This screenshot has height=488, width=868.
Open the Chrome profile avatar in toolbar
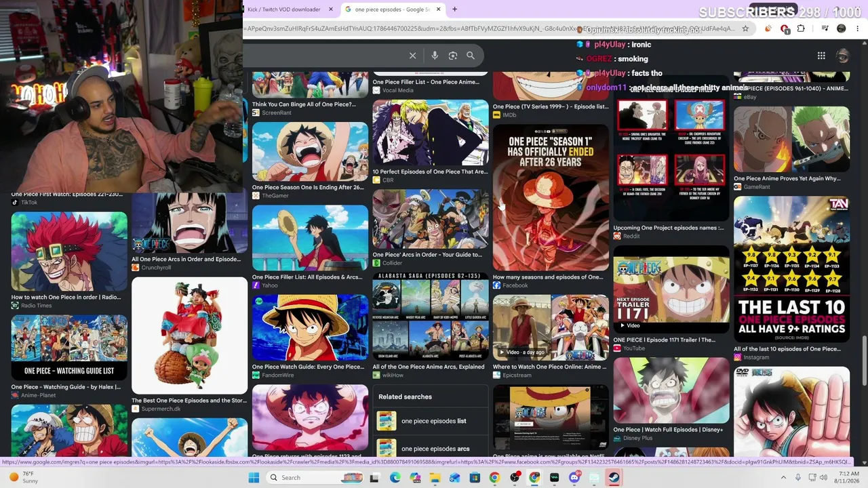pos(842,28)
